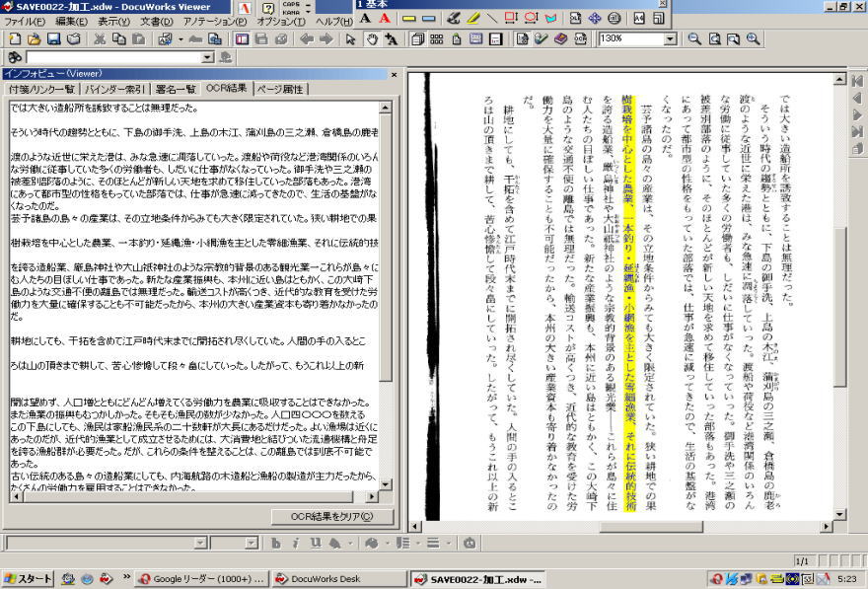Open the font name dropdown in bottom toolbar
Screen dimensions: 868x589
200,543
